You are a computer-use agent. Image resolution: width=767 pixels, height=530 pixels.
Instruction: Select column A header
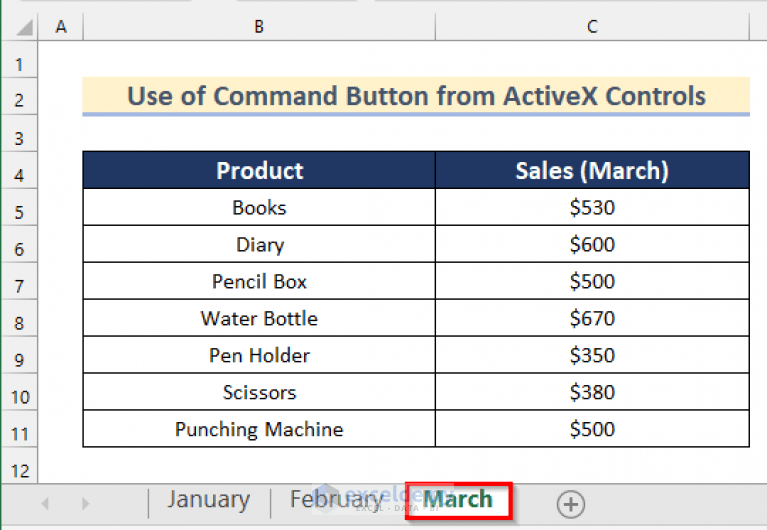61,26
